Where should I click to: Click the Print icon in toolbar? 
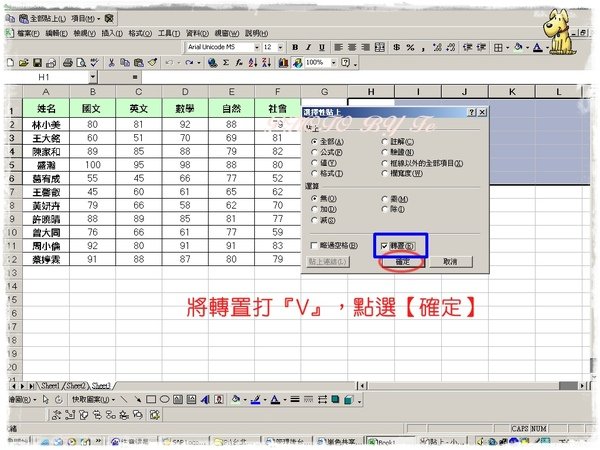(x=68, y=62)
